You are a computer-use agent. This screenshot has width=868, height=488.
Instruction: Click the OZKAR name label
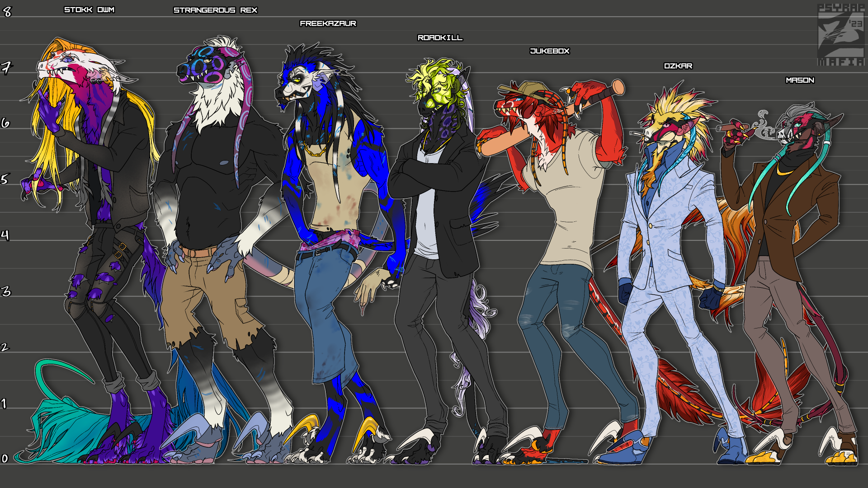click(678, 66)
